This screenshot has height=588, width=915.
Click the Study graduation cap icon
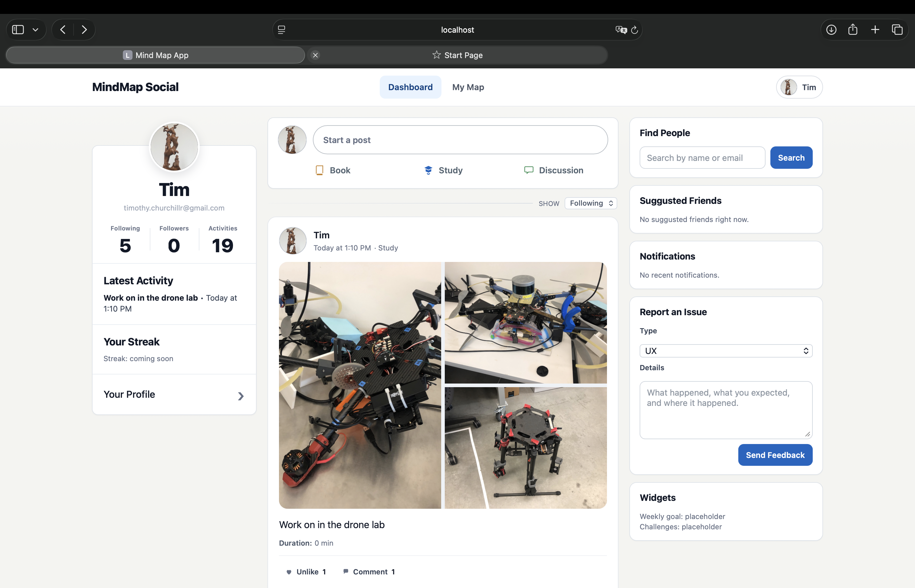pyautogui.click(x=428, y=170)
